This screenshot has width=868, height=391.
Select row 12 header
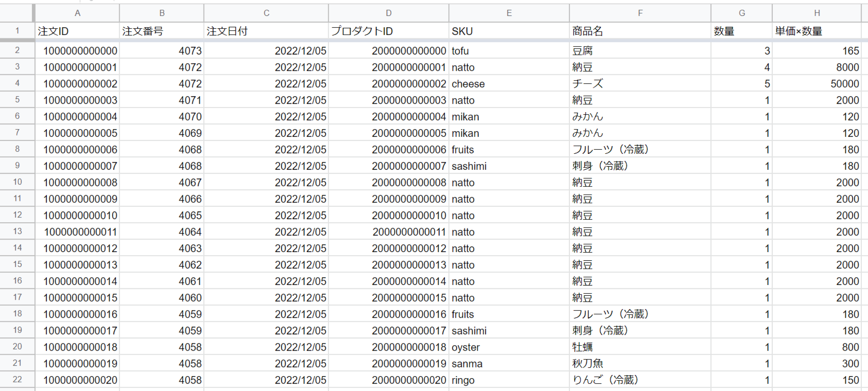tap(17, 215)
